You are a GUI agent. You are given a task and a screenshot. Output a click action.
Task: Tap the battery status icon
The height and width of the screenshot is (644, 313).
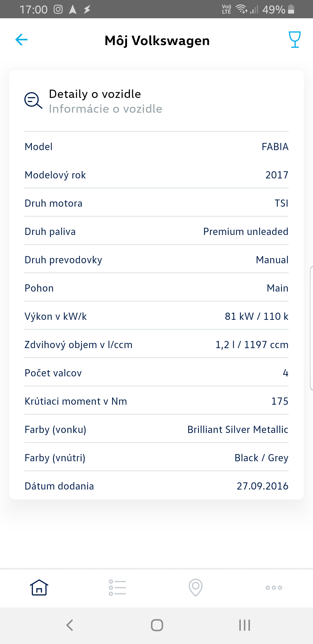pos(291,10)
